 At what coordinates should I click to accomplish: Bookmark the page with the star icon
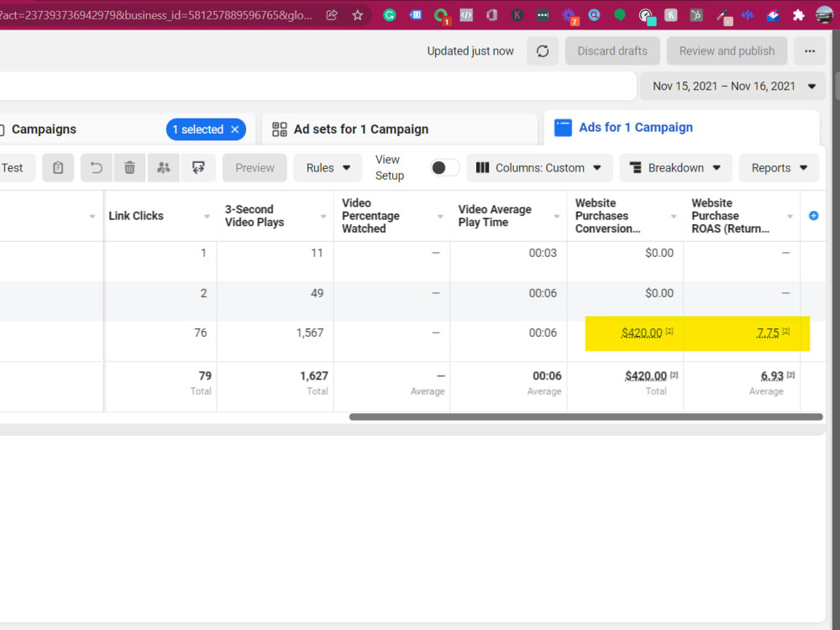point(357,15)
